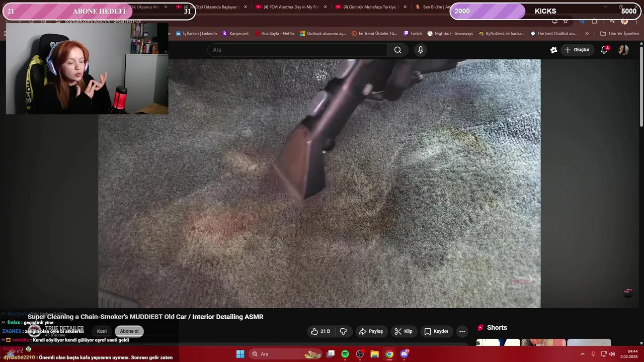Viewport: 644px width, 362px height.
Task: Open Task View on taskbar
Action: point(331,354)
